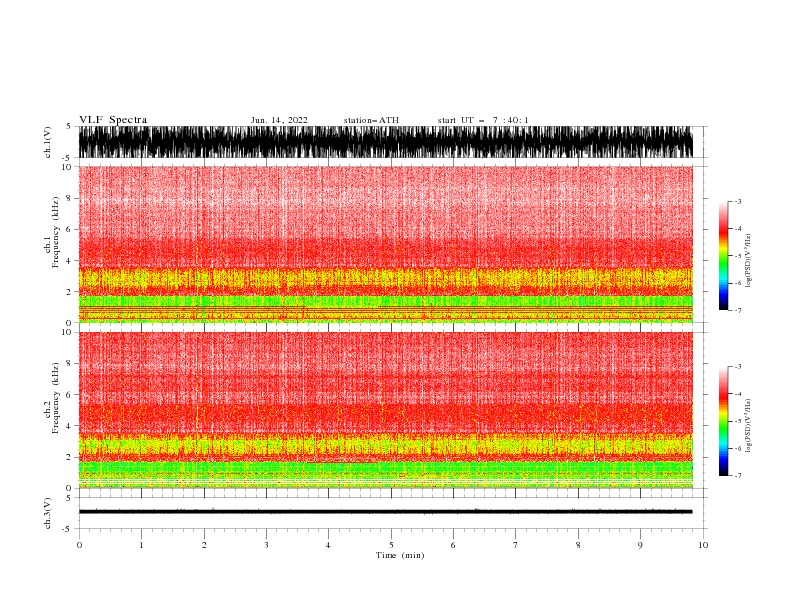Click the ch.1 spectrogram color scale bar

point(723,256)
